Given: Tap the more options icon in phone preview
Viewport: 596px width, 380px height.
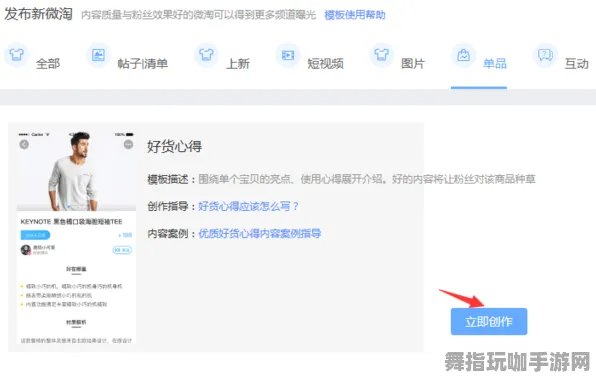Looking at the screenshot, I should tap(128, 144).
